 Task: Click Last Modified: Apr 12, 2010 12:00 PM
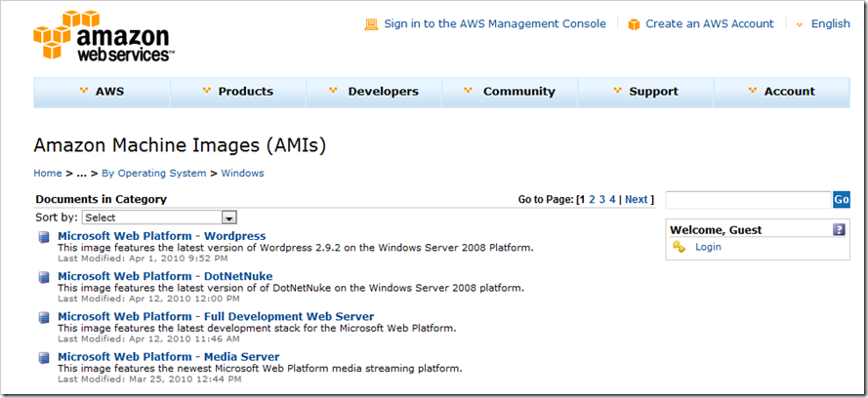point(148,298)
